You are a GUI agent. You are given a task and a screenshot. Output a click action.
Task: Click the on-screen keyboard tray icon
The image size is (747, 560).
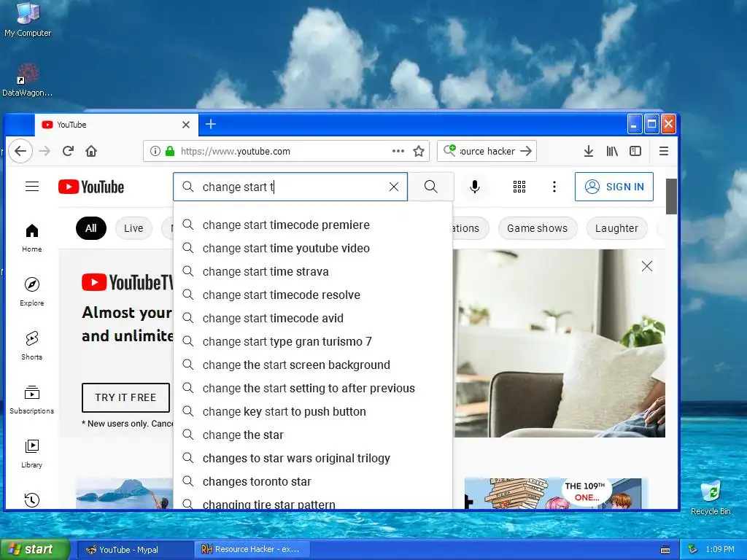pyautogui.click(x=665, y=550)
